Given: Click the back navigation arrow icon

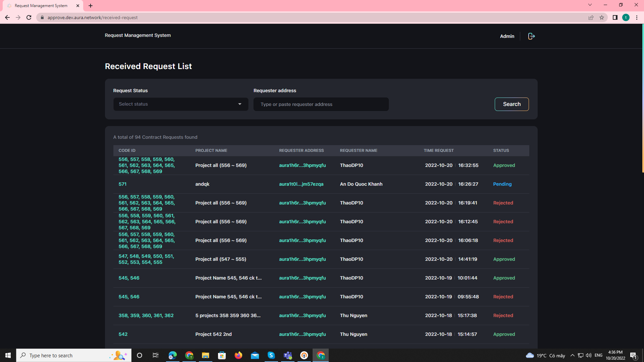Looking at the screenshot, I should point(7,17).
